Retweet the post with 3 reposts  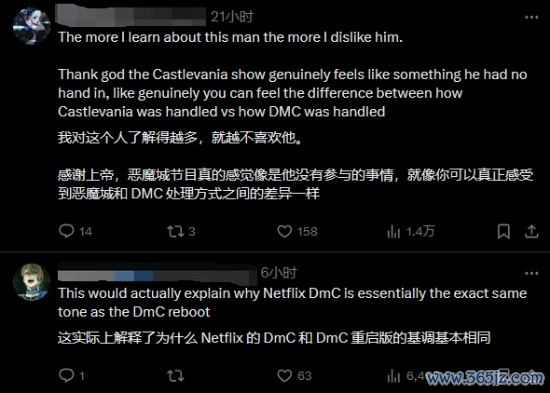pos(181,231)
